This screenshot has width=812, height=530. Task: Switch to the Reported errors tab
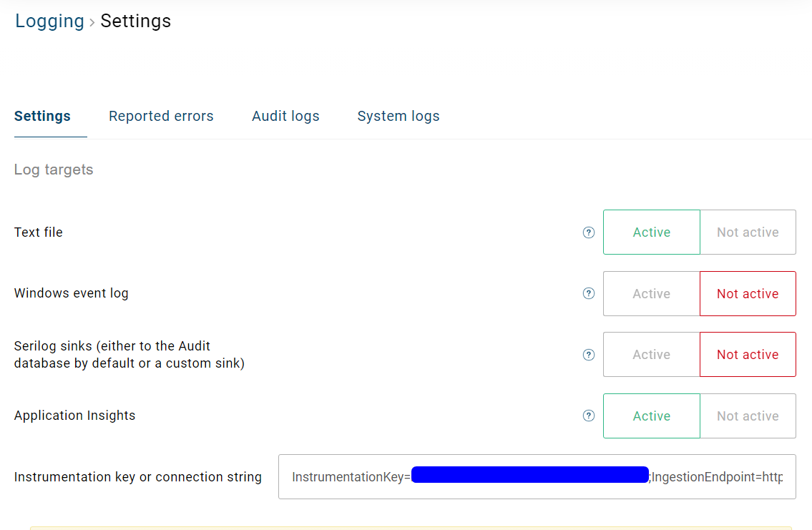pos(161,116)
